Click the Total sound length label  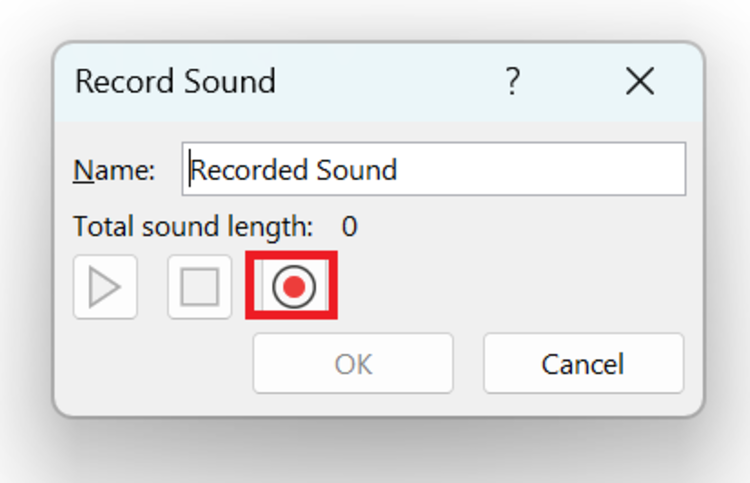pos(193,226)
